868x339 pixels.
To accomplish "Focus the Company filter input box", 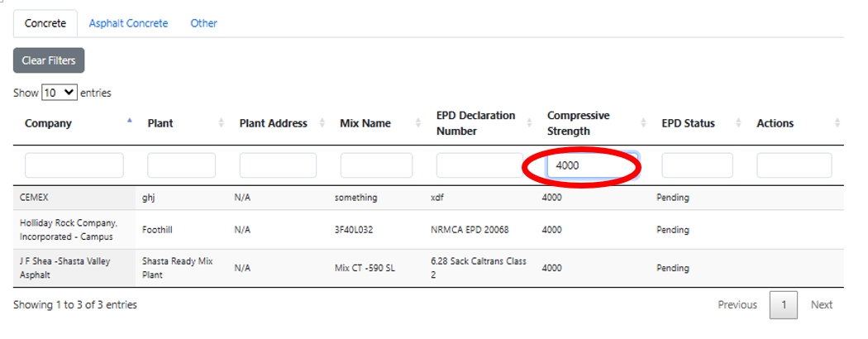I will tap(74, 165).
